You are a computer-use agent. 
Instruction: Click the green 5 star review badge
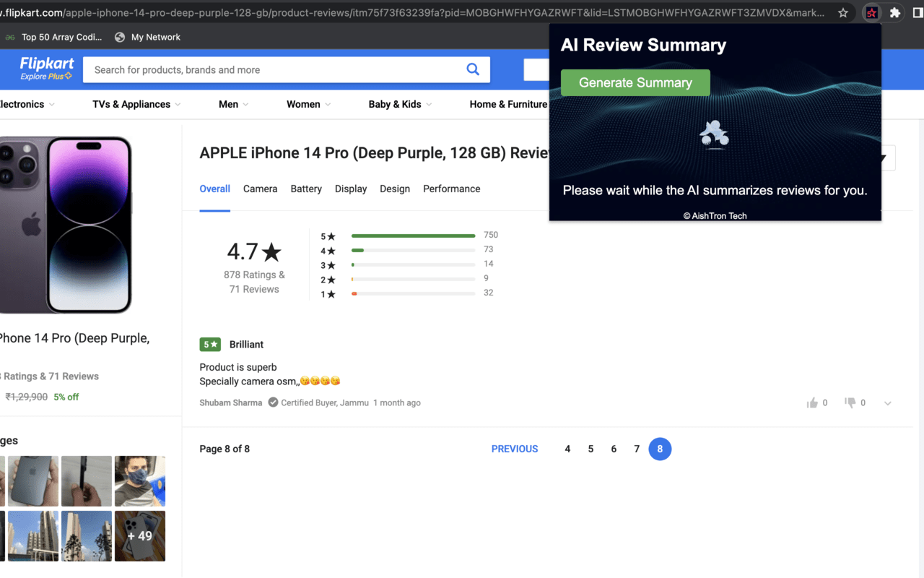click(x=210, y=345)
